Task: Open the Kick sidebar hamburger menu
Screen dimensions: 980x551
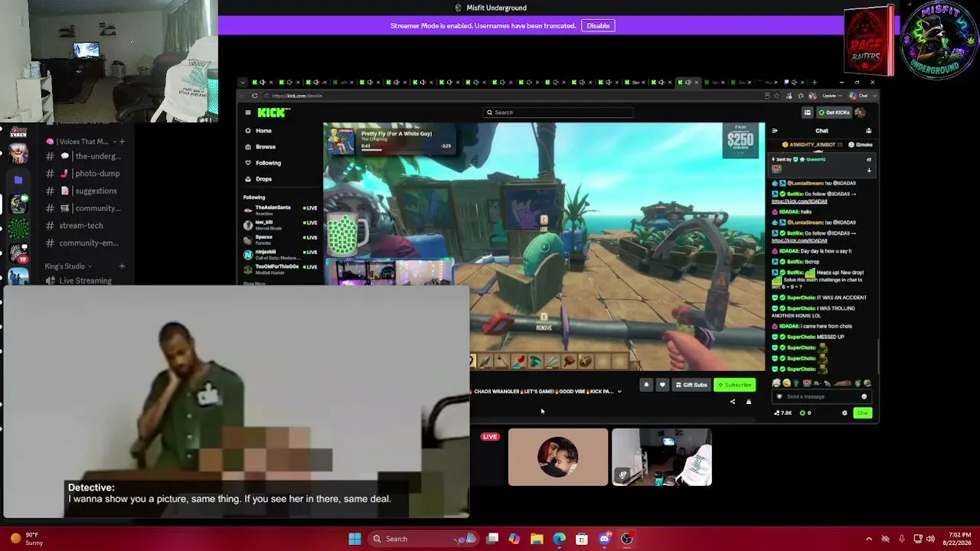Action: pos(248,112)
